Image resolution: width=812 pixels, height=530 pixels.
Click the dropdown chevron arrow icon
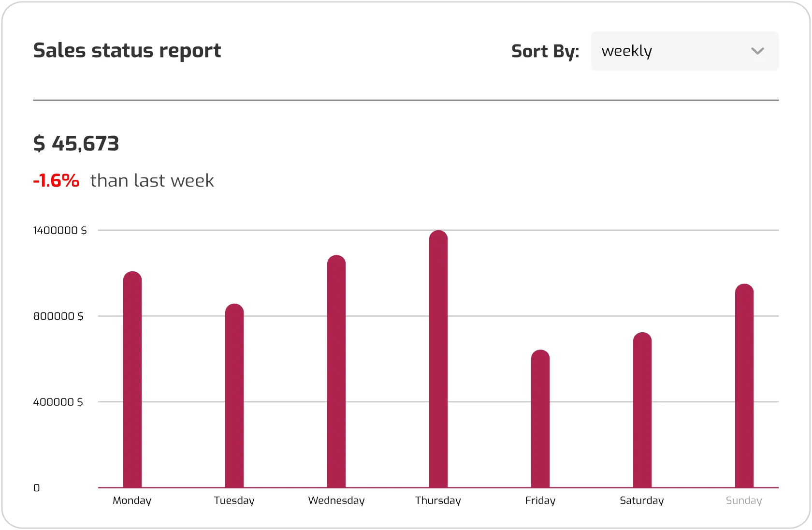[757, 51]
